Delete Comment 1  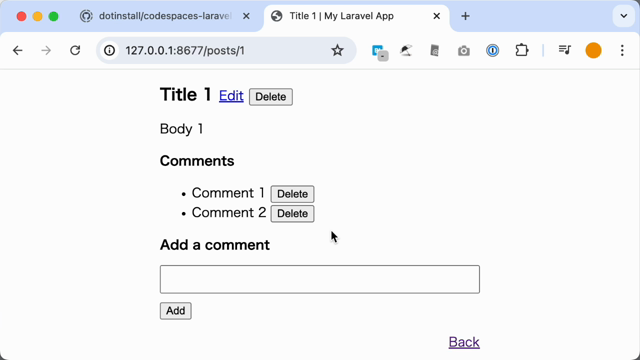[x=292, y=194]
